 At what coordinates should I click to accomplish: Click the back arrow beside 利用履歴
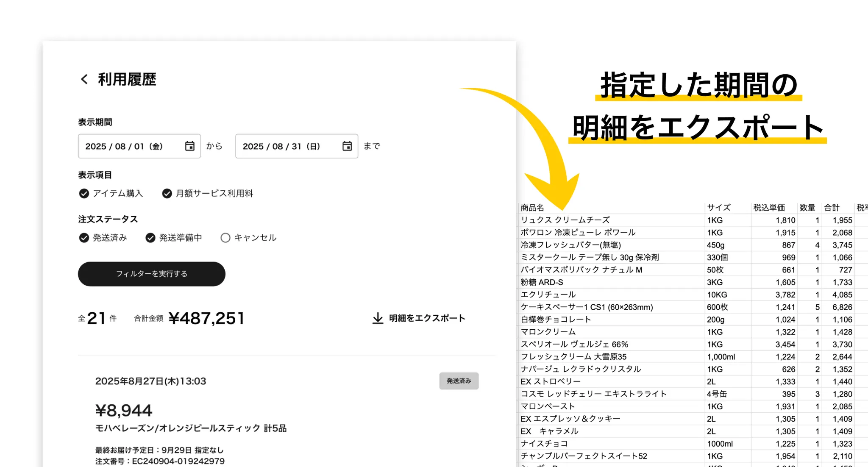(x=84, y=79)
